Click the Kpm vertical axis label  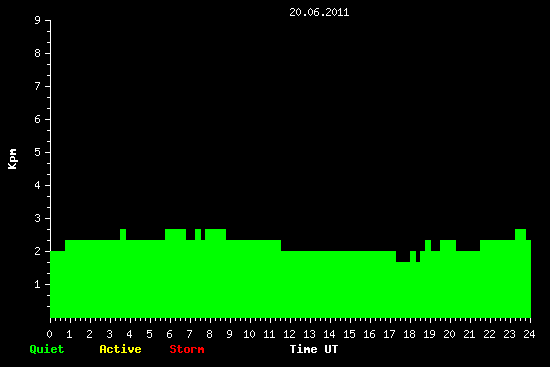point(12,159)
